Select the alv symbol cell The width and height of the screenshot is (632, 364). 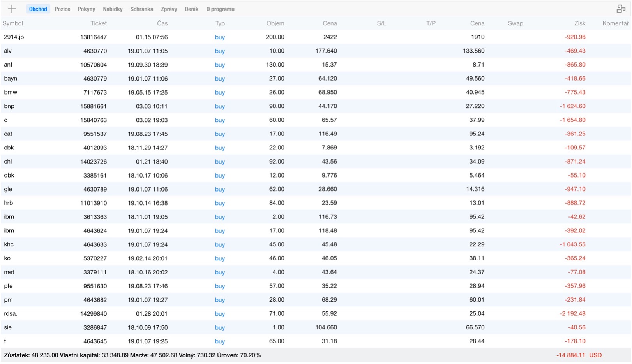(x=8, y=51)
